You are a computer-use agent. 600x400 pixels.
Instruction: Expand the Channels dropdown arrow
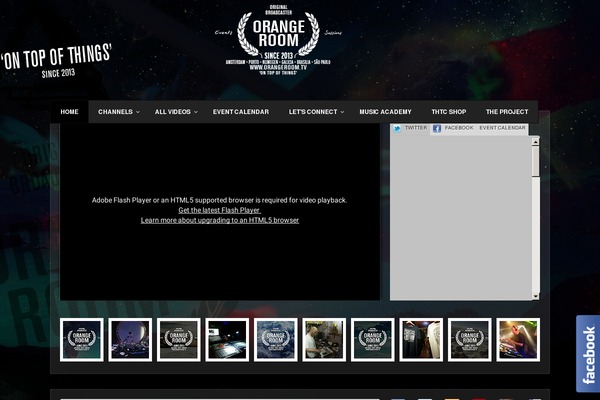(138, 112)
